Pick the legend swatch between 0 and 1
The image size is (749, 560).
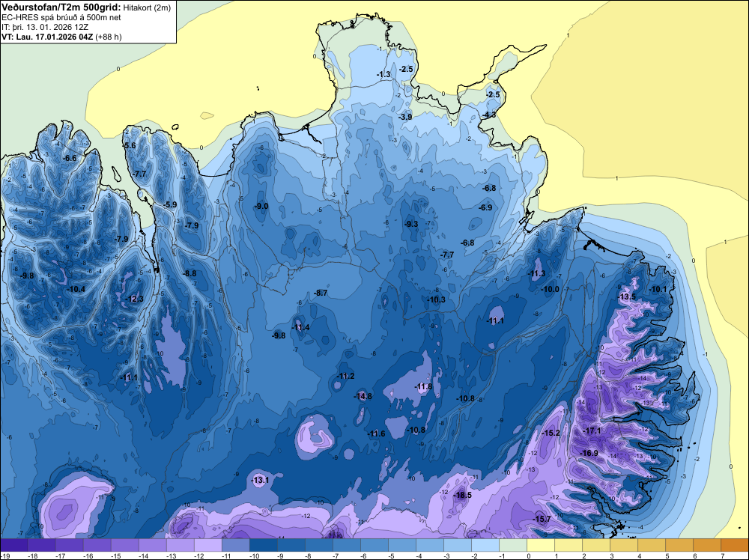(x=542, y=545)
